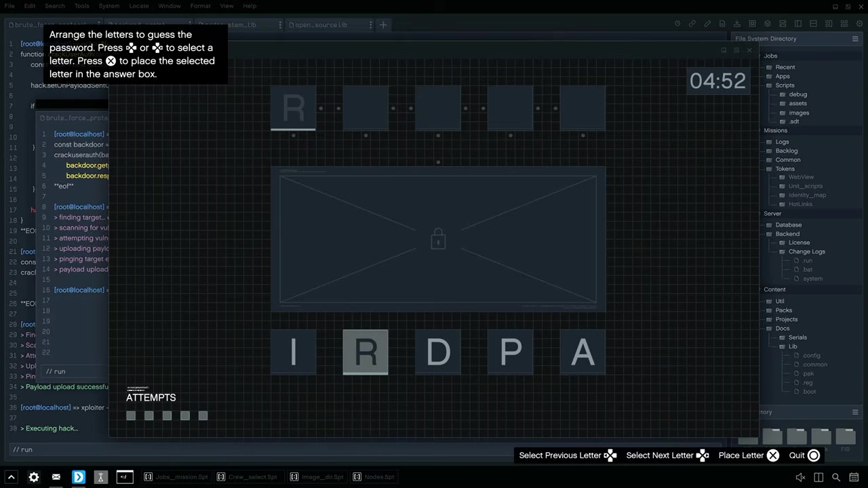
Task: Select the highlighted letter tile R in the bottom row
Action: (366, 352)
